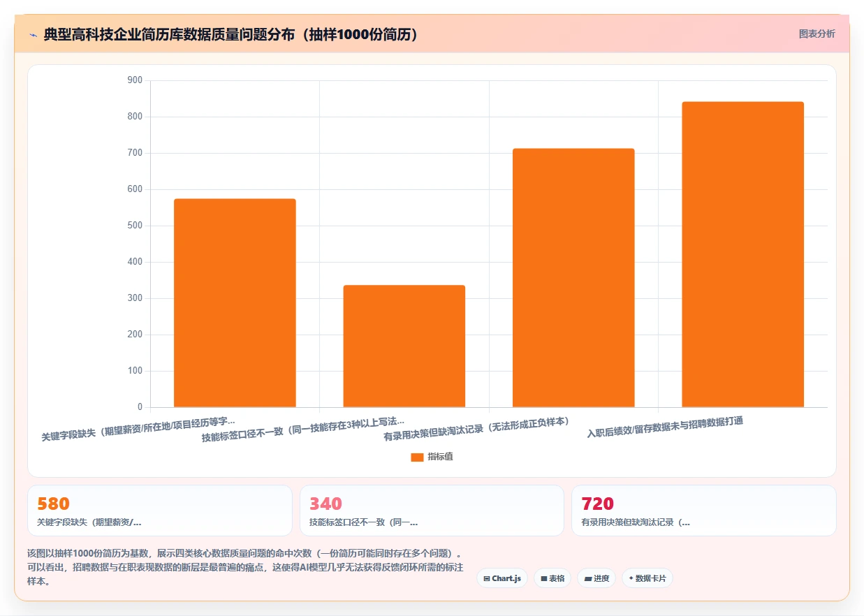Click card caption 关键字段缺失（期望薪资/…
The width and height of the screenshot is (864, 616).
click(x=89, y=522)
